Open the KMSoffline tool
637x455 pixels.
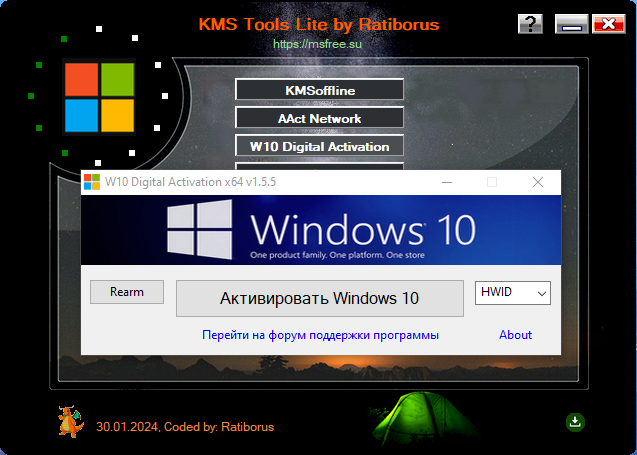[319, 90]
